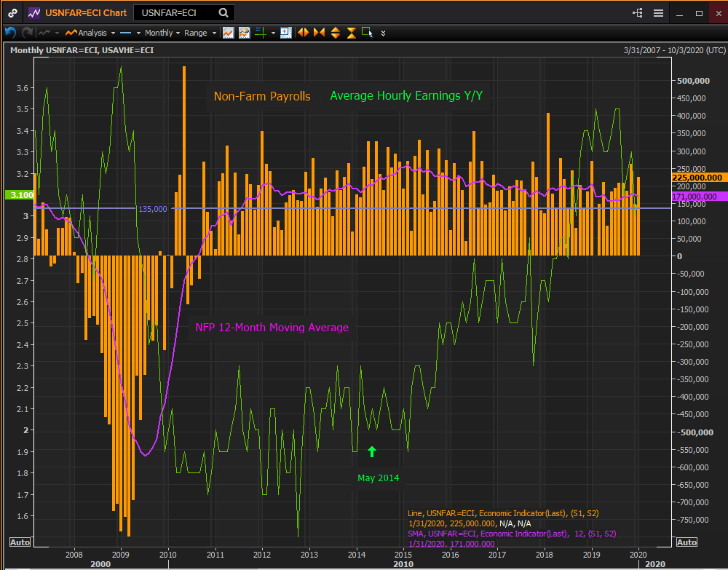
Task: Open the related items tree icon
Action: coord(638,13)
